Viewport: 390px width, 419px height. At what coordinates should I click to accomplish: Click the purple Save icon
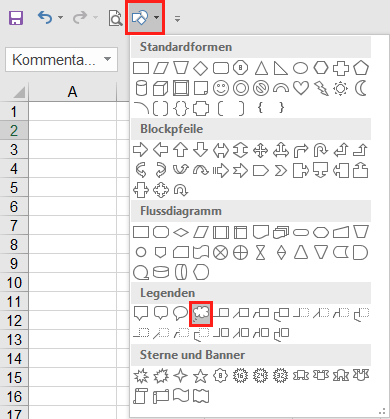[16, 18]
